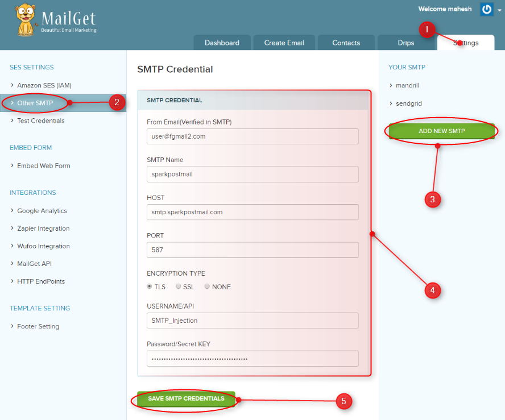Switch to the Create Email tab
Screen dimensions: 505x420
284,43
